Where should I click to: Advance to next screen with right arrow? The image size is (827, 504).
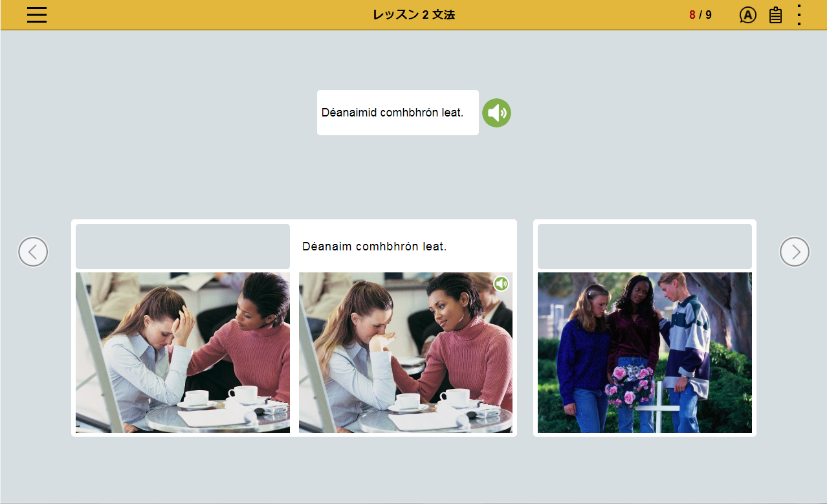pyautogui.click(x=794, y=252)
